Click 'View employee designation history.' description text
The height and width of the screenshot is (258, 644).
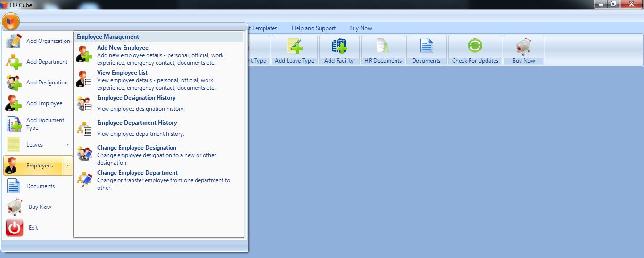[x=141, y=109]
